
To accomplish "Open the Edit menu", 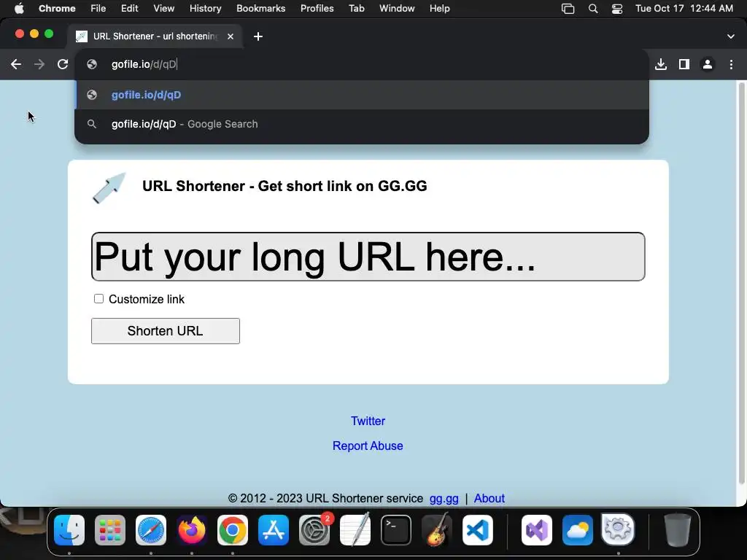I will pos(129,9).
